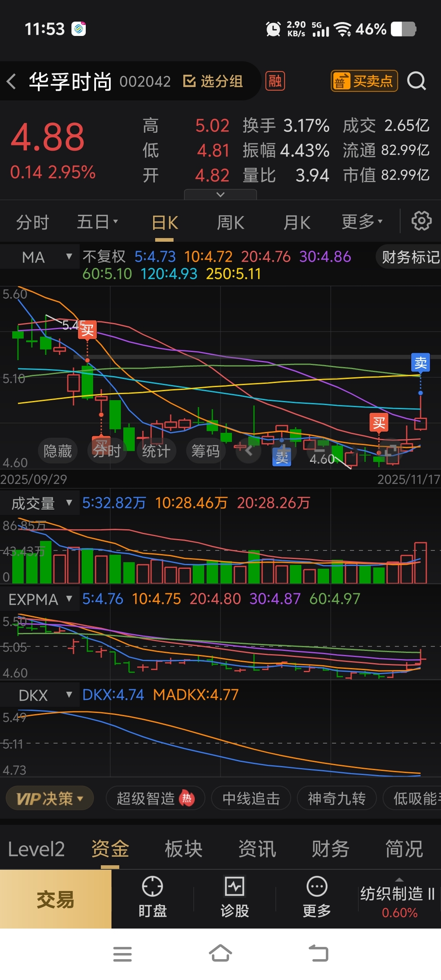
Task: Tap the alarm clock status icon
Action: (x=273, y=29)
